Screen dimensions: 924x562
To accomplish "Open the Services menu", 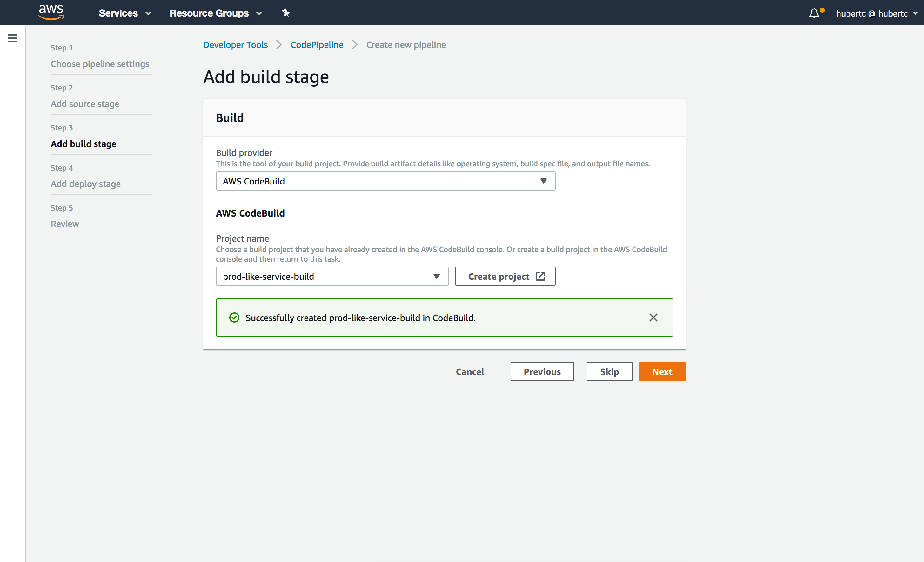I will 124,13.
